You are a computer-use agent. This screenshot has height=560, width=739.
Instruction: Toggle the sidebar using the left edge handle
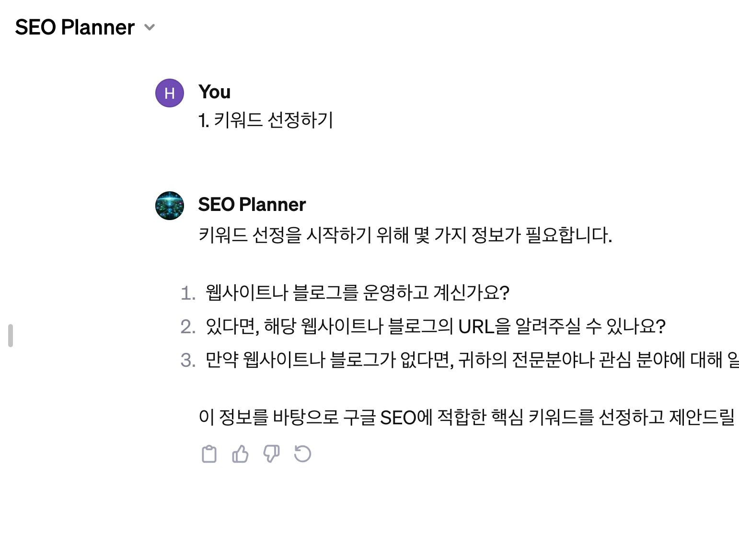tap(11, 336)
